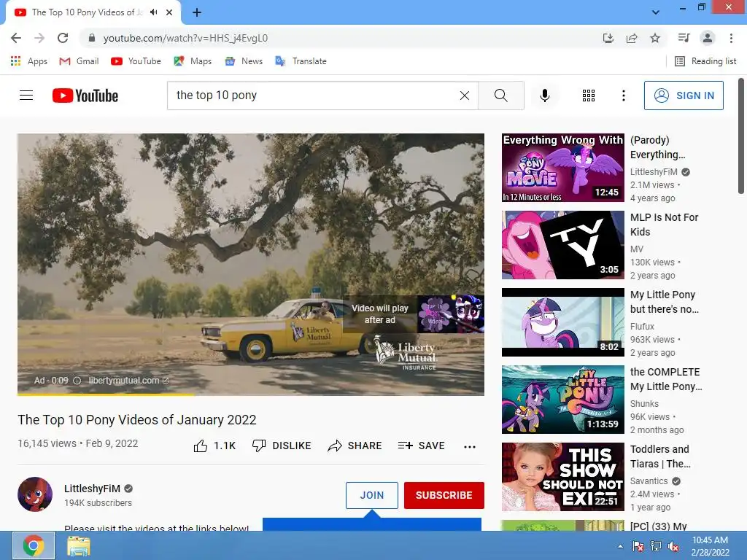Open YouTube settings three-dot menu
Viewport: 747px width, 560px height.
point(624,96)
